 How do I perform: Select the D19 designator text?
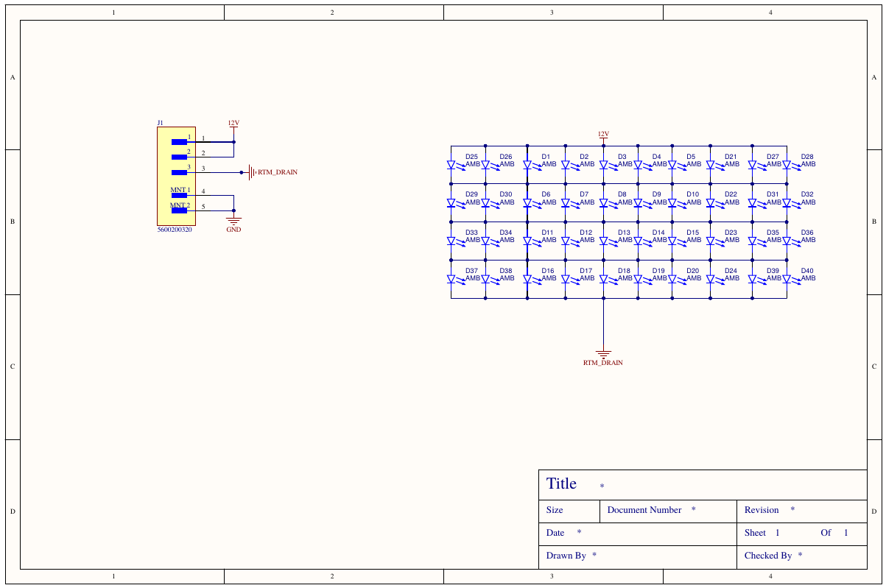tap(658, 271)
